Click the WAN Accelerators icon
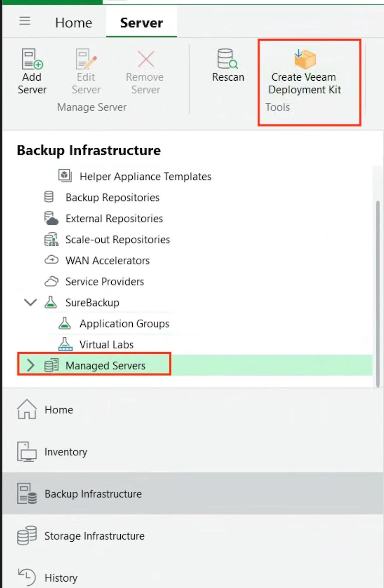 51,261
